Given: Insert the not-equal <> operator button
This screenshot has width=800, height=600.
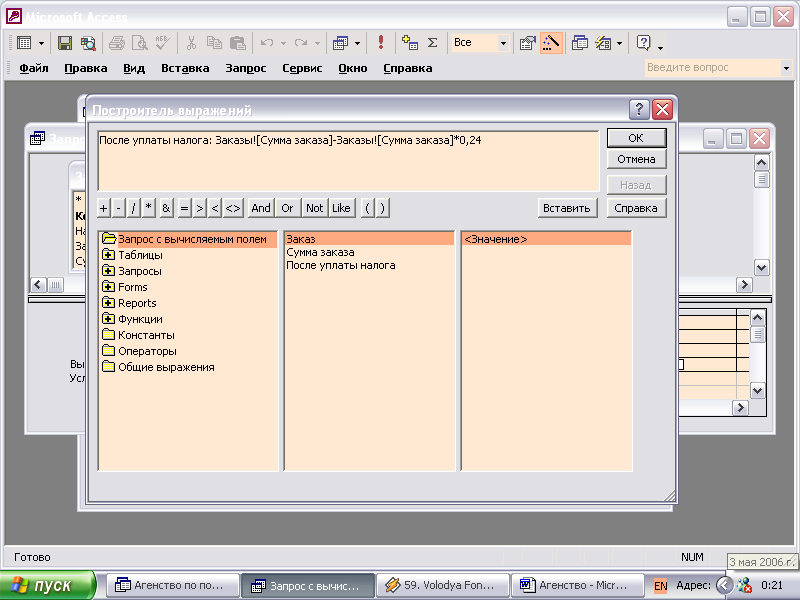Looking at the screenshot, I should point(233,208).
